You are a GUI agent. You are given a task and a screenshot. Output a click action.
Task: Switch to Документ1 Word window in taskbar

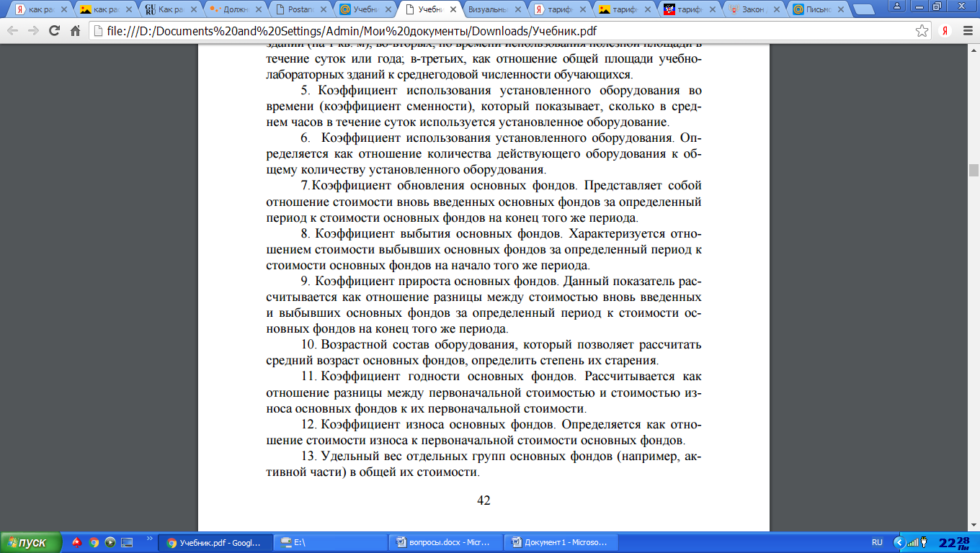(x=560, y=543)
